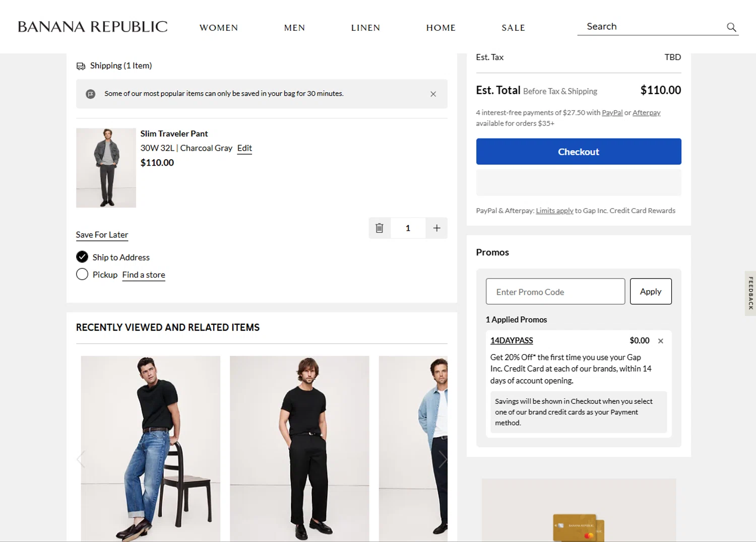Find a store for pickup
This screenshot has height=542, width=756.
coord(144,275)
